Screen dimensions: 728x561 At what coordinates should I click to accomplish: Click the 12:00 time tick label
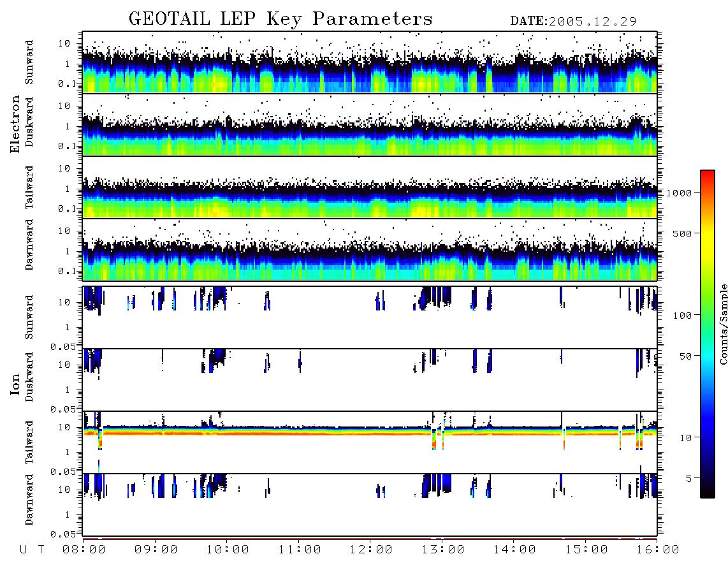[371, 550]
